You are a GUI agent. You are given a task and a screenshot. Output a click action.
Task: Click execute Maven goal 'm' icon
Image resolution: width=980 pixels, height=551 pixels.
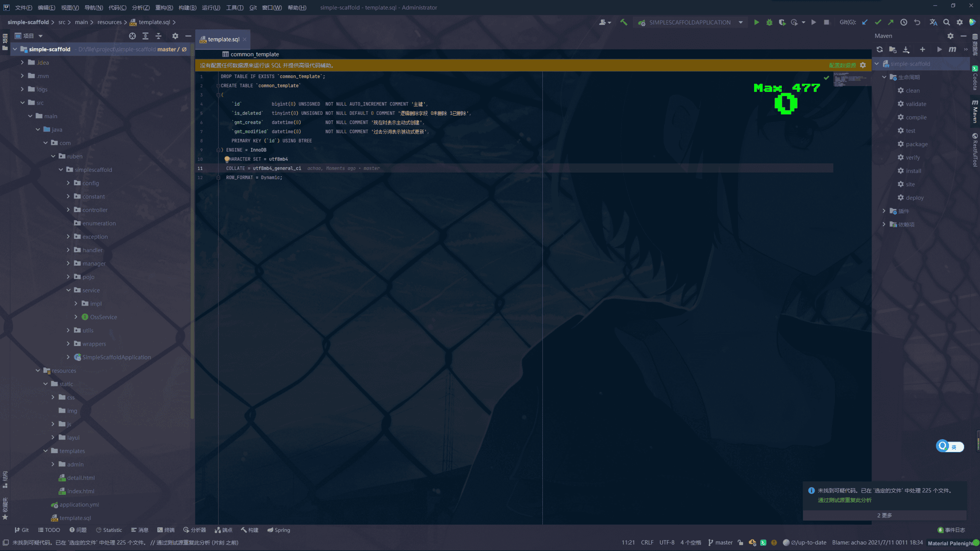point(952,49)
